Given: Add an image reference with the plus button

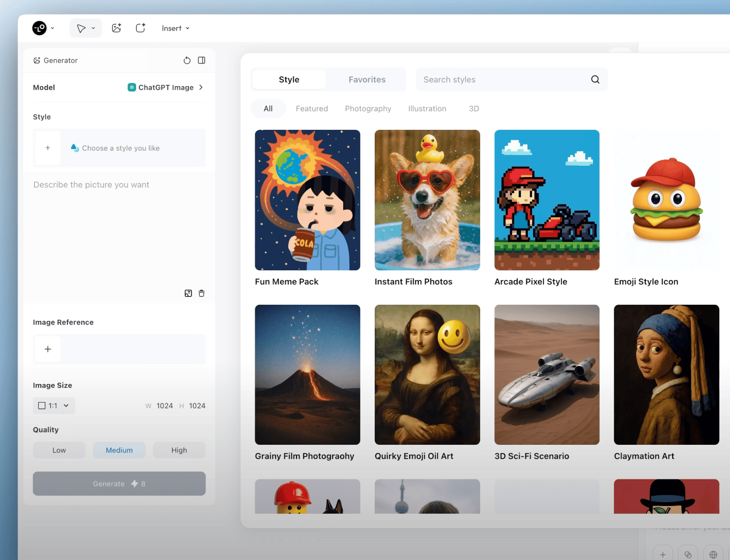Looking at the screenshot, I should coord(48,349).
